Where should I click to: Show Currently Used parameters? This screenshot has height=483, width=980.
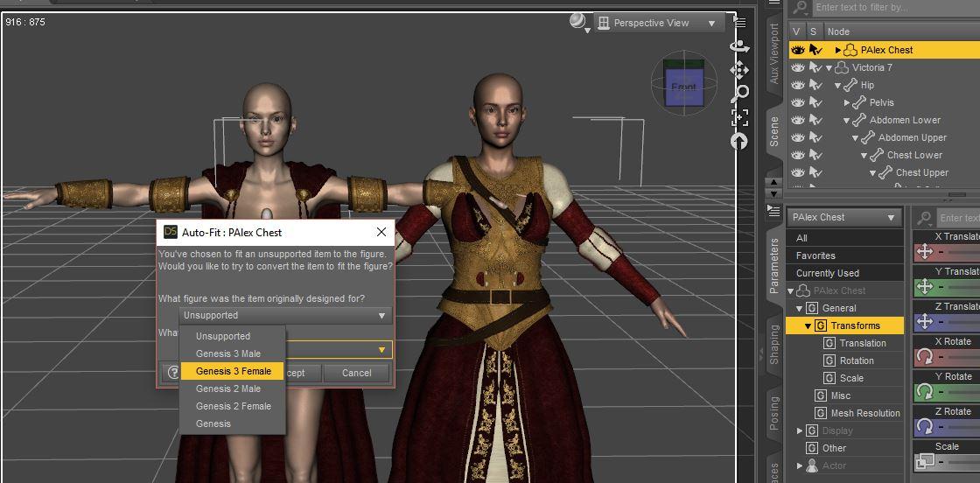(x=844, y=273)
